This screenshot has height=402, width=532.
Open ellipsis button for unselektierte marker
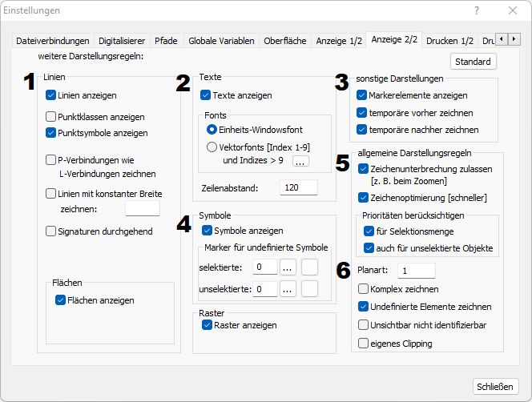coord(288,289)
